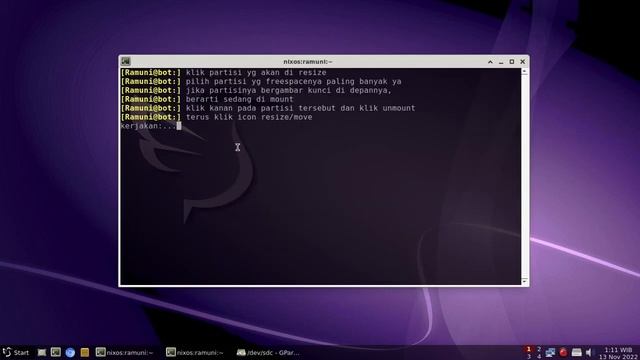Switch to the /dev/sdc - GParted taskbar window
The width and height of the screenshot is (640, 360).
click(x=268, y=352)
